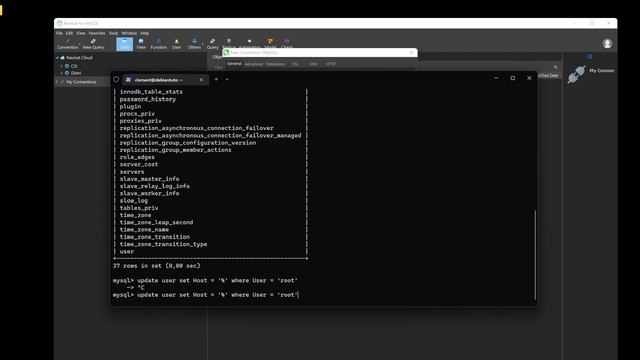Select the Function toolbar icon
This screenshot has width=640, height=360.
pos(158,44)
